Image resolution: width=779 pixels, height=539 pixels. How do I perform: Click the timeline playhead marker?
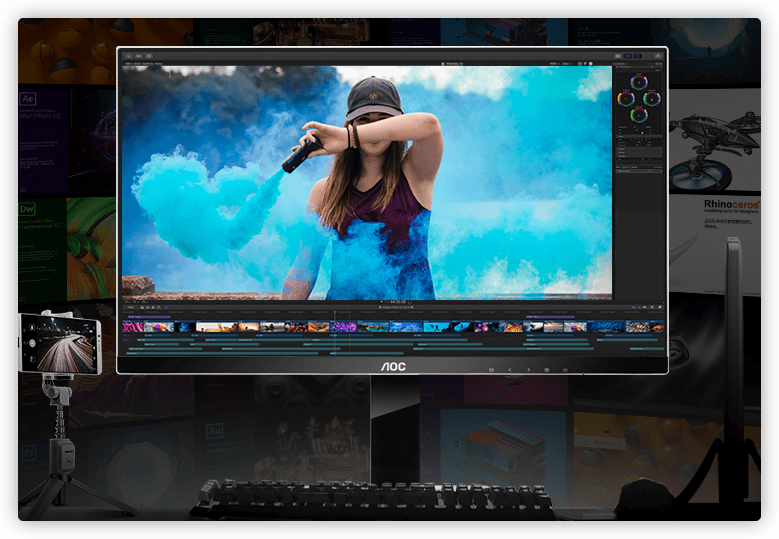click(335, 312)
